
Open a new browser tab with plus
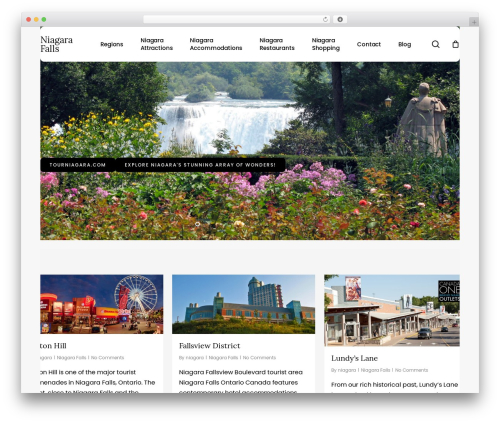(474, 22)
